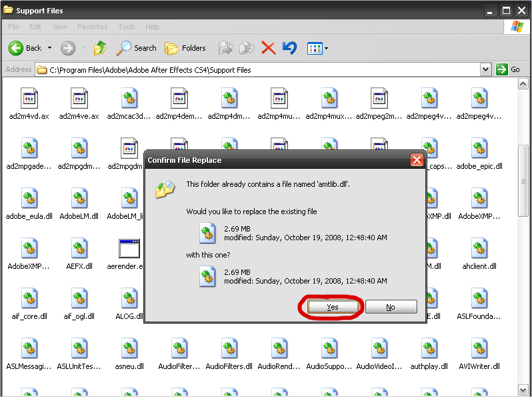Screen dimensions: 532x397
Task: Open the Favorites menu
Action: [92, 27]
